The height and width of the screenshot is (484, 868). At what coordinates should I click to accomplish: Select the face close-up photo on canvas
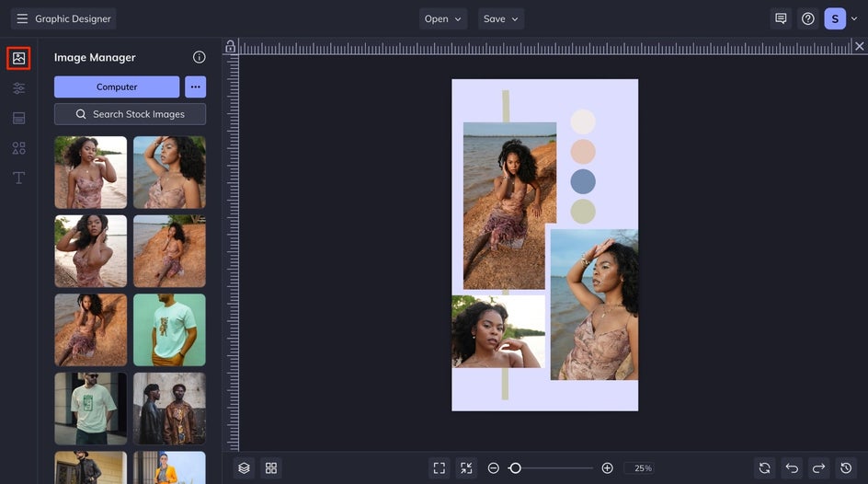click(498, 331)
